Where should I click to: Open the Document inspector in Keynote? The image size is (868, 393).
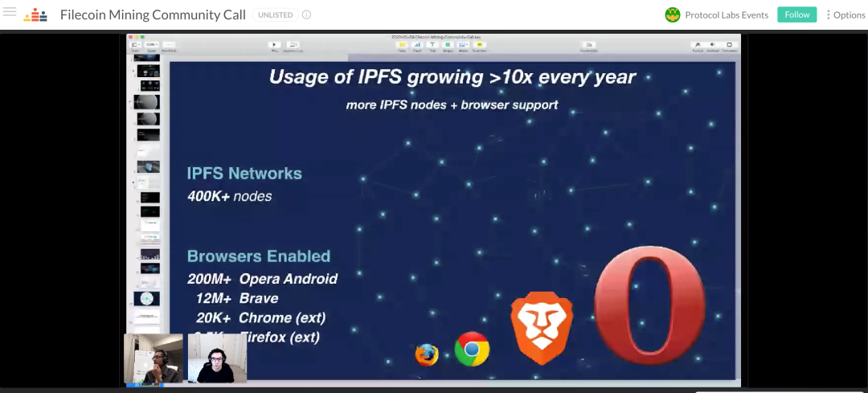click(x=729, y=46)
